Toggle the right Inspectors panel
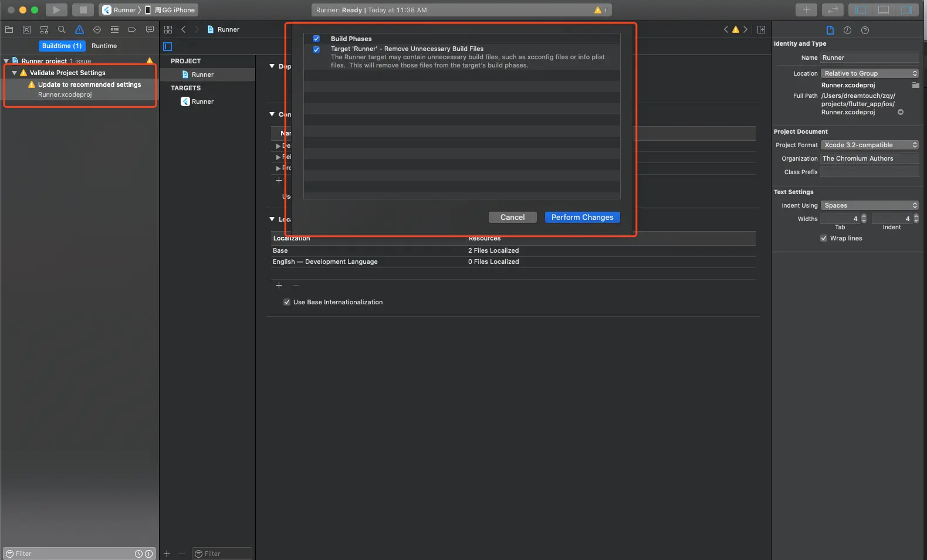The image size is (927, 560). pos(906,10)
